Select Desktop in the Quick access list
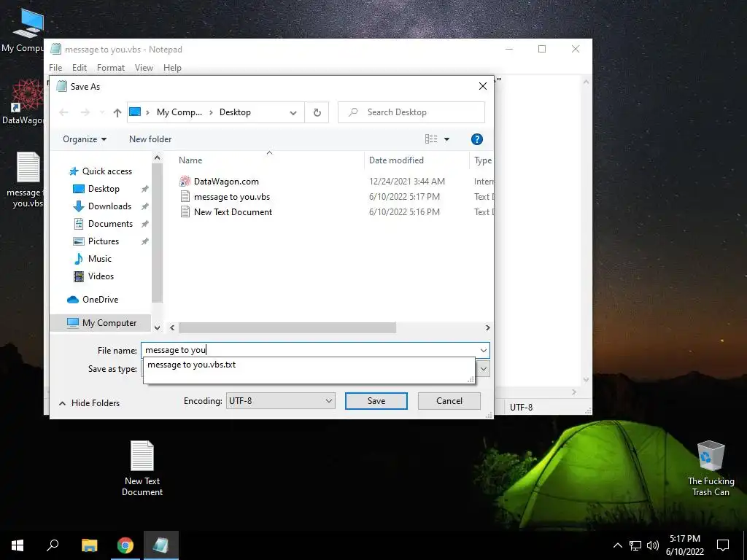Image resolution: width=747 pixels, height=560 pixels. coord(104,189)
